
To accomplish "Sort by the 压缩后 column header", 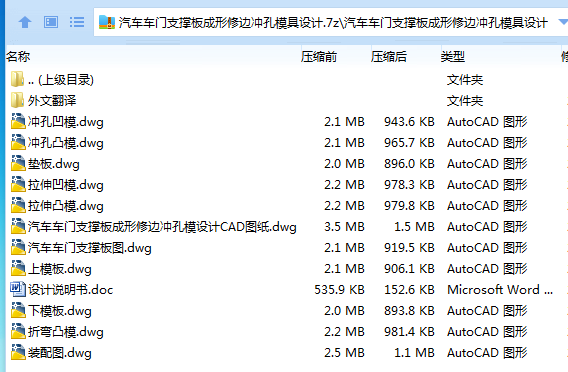I will point(389,57).
